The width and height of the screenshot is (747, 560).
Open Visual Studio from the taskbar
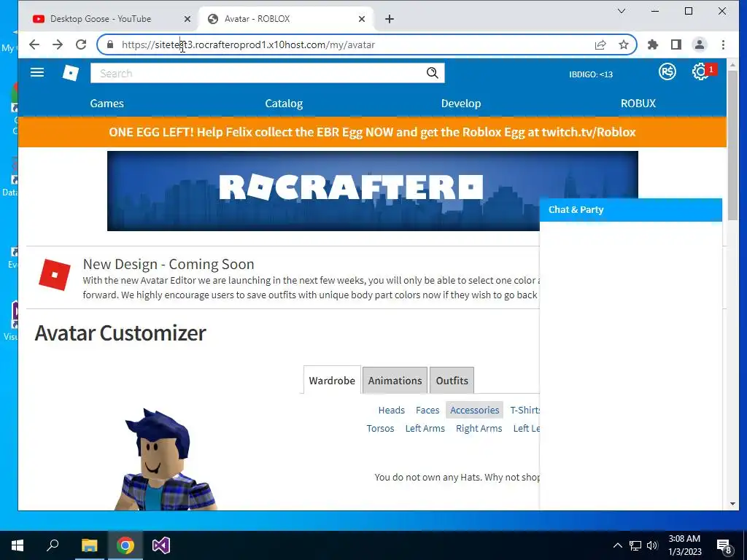click(x=161, y=545)
